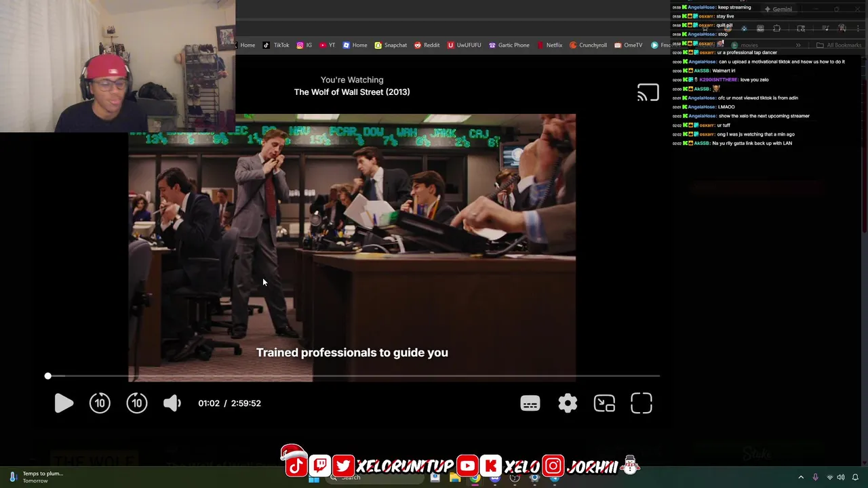Screen dimensions: 868x488
Task: Open the All Bookmarks folder
Action: tap(839, 45)
